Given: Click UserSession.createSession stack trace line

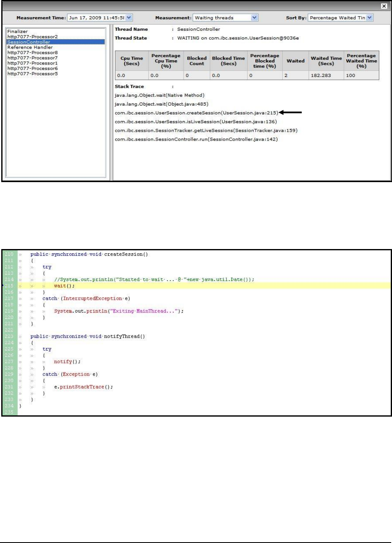Looking at the screenshot, I should click(196, 112).
